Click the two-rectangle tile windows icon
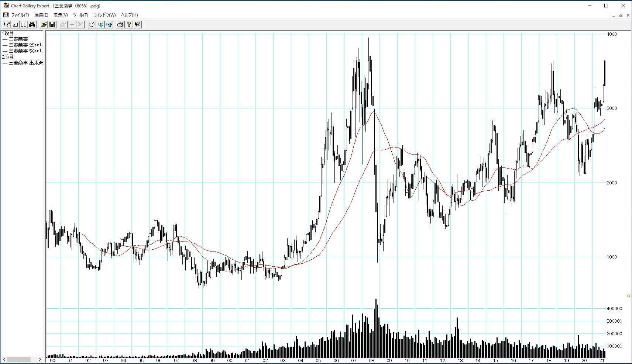This screenshot has width=632, height=364. [x=24, y=25]
